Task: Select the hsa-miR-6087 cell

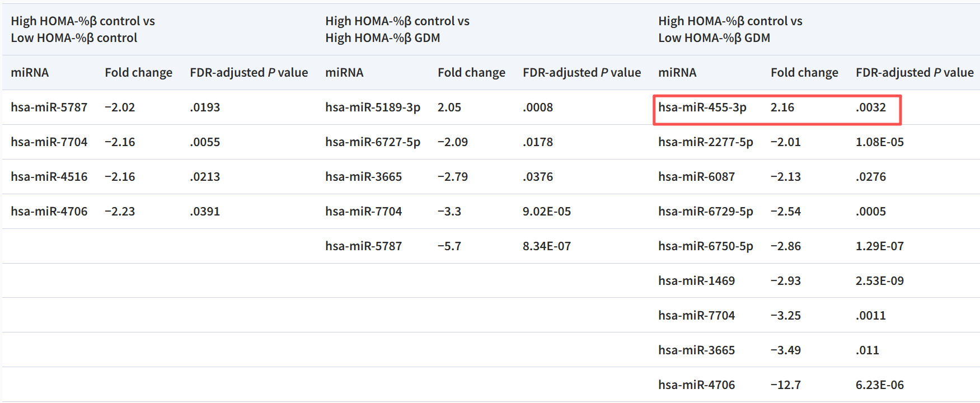Action: point(696,177)
